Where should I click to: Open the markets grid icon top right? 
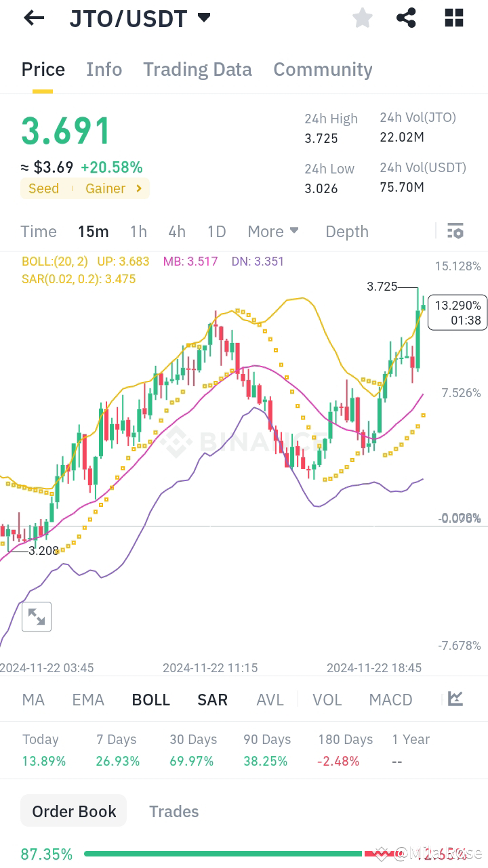point(453,18)
